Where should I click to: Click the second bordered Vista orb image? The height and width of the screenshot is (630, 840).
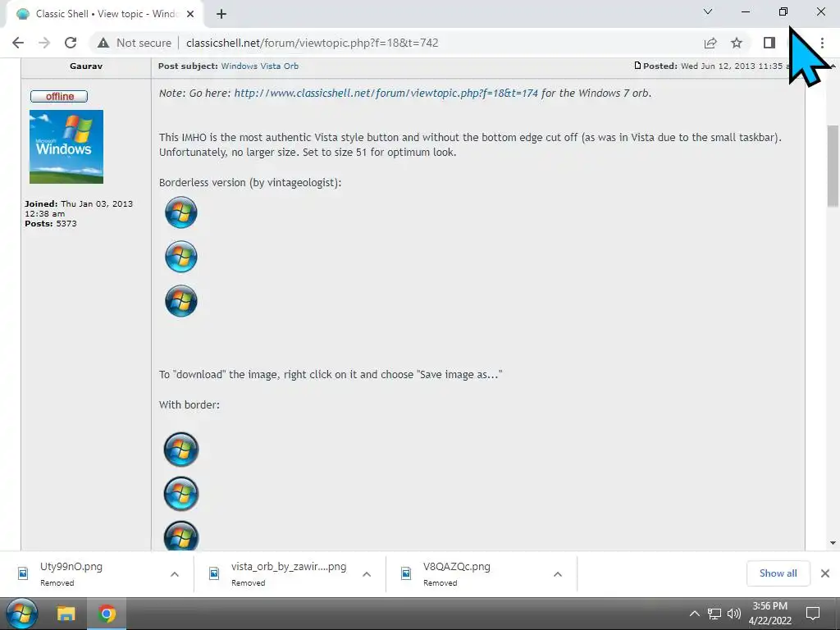point(181,493)
